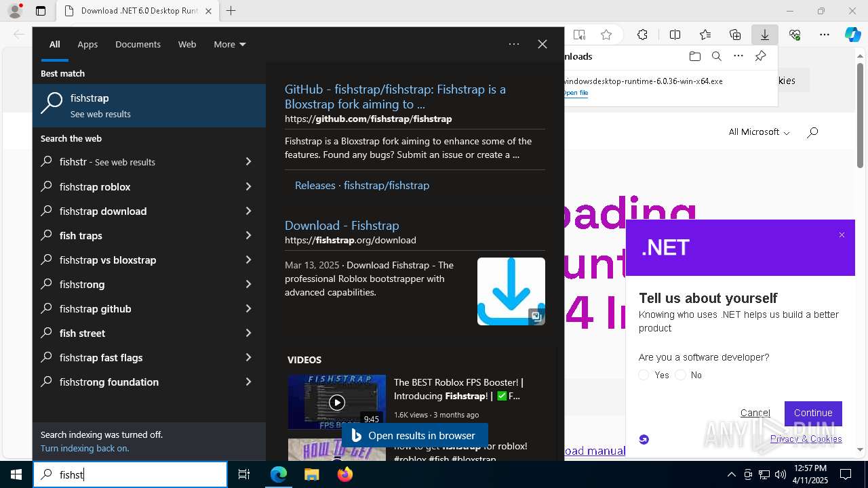Expand fishstrong suggestion arrow
This screenshot has width=868, height=488.
248,284
